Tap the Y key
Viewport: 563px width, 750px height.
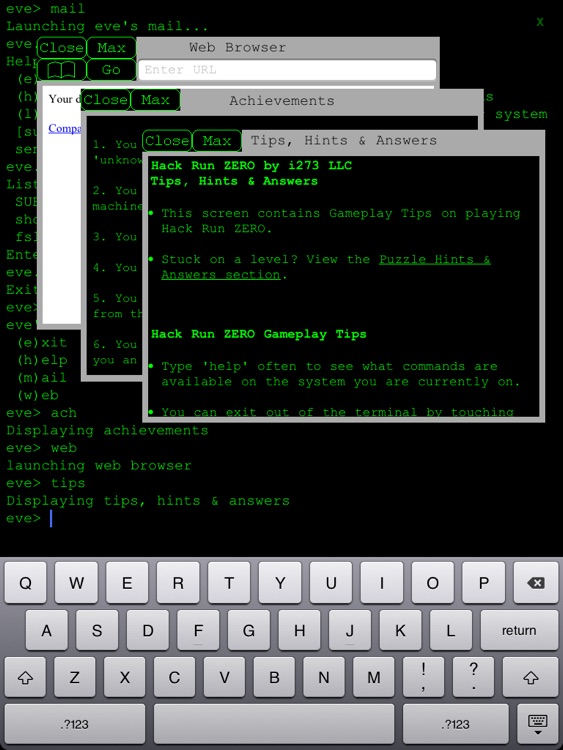tap(280, 583)
